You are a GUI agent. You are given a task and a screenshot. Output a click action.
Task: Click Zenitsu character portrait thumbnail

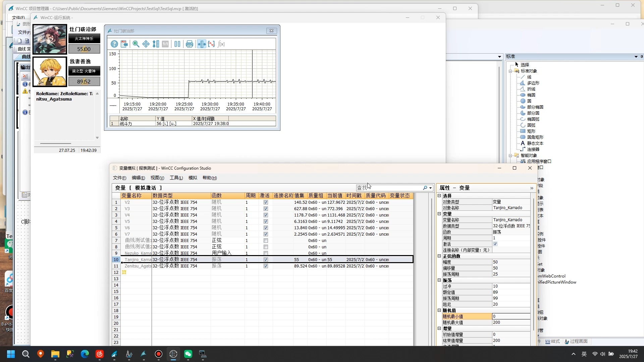click(x=50, y=71)
